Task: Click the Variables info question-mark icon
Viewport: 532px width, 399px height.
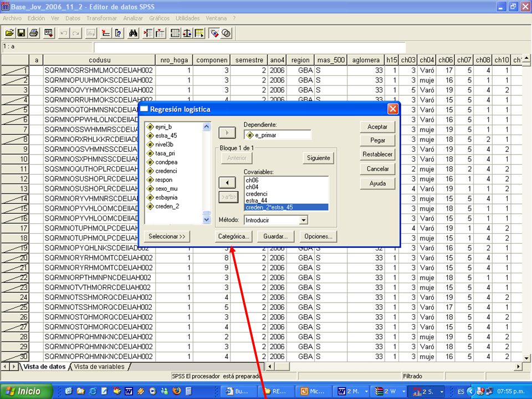Action: click(x=118, y=33)
